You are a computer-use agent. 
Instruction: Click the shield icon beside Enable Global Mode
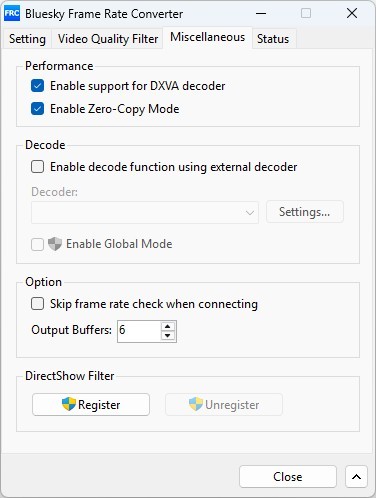(55, 244)
